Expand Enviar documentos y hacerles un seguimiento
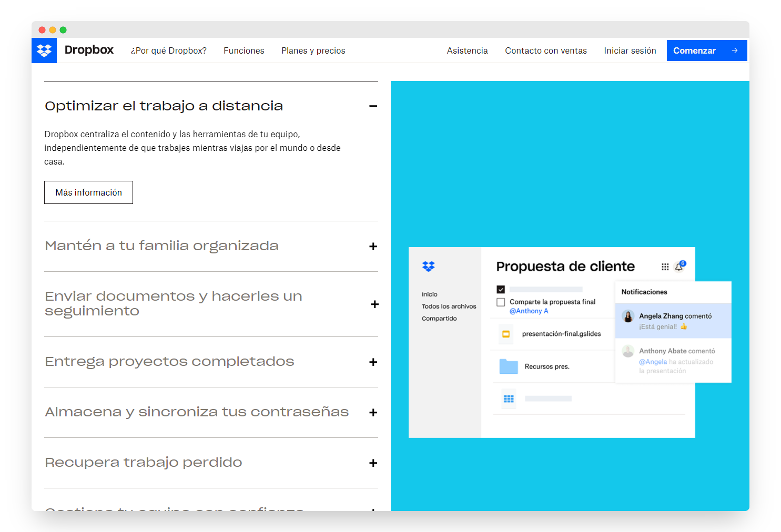Image resolution: width=781 pixels, height=532 pixels. pos(374,304)
